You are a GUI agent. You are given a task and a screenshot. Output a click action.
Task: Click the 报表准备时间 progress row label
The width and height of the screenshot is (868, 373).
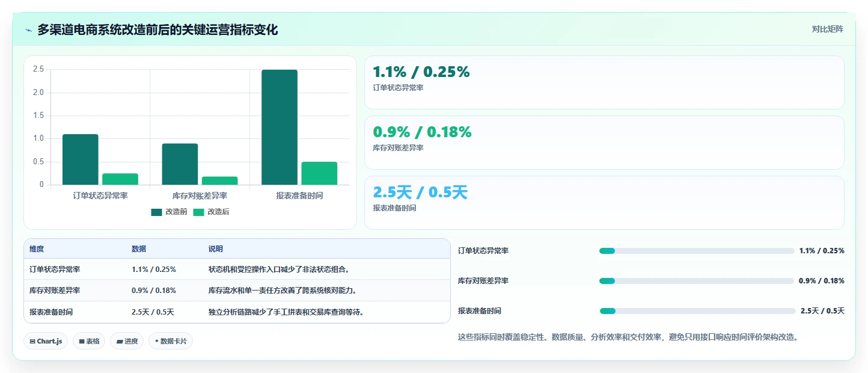(480, 311)
